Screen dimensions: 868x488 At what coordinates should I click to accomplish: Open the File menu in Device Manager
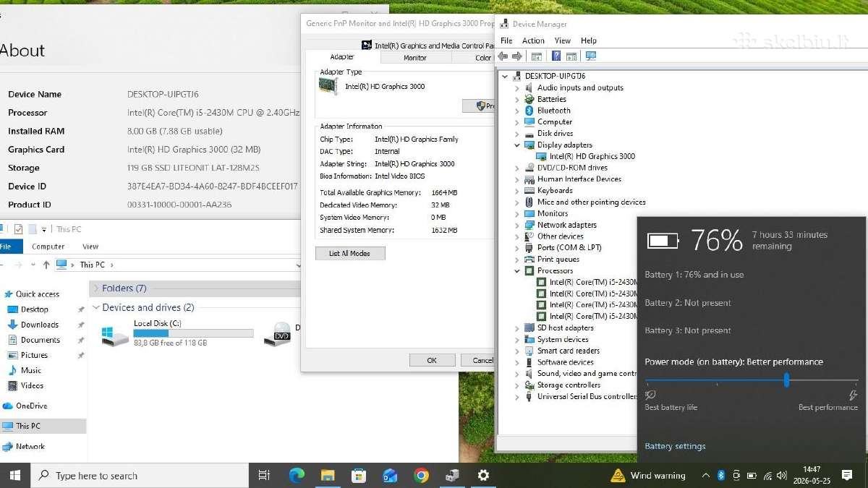(x=506, y=40)
